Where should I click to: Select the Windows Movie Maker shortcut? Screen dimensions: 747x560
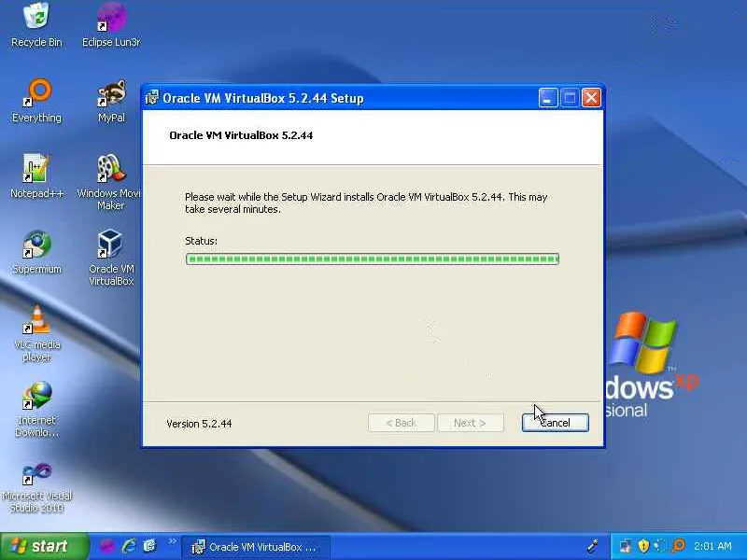(110, 182)
